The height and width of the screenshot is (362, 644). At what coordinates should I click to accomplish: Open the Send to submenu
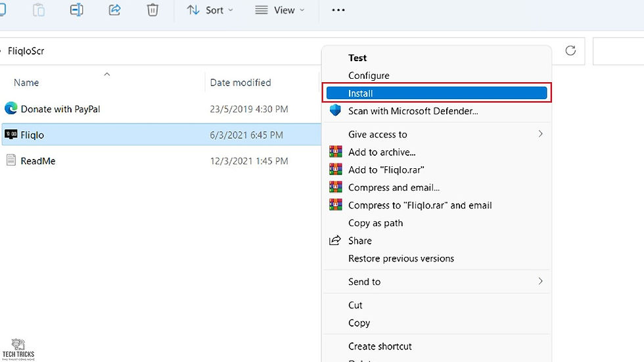click(x=436, y=282)
